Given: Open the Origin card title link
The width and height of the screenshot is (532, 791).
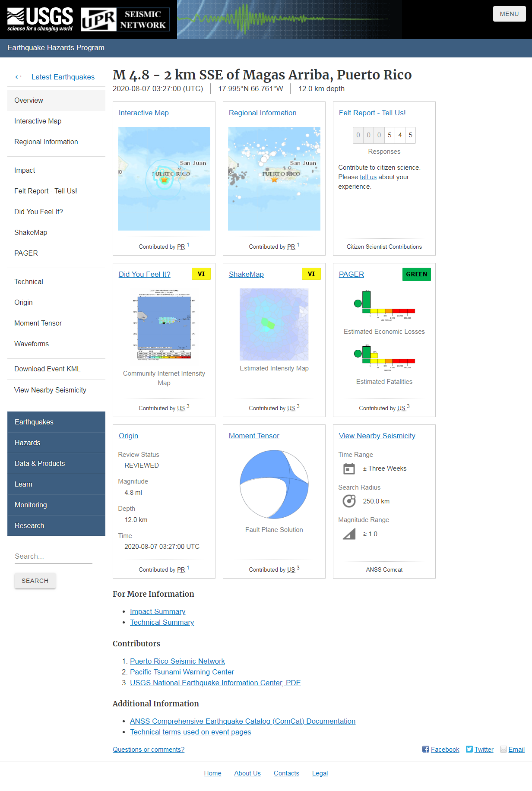Looking at the screenshot, I should pos(129,436).
